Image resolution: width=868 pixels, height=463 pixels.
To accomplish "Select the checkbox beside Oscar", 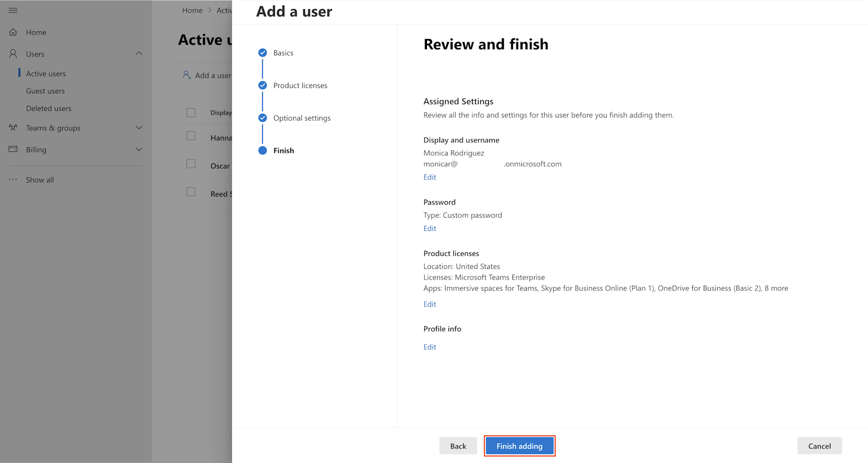I will (191, 164).
